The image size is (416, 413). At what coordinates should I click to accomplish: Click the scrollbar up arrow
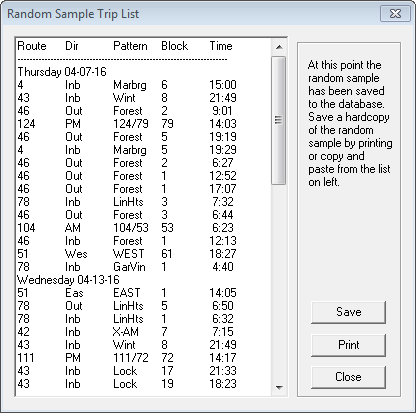(x=279, y=47)
